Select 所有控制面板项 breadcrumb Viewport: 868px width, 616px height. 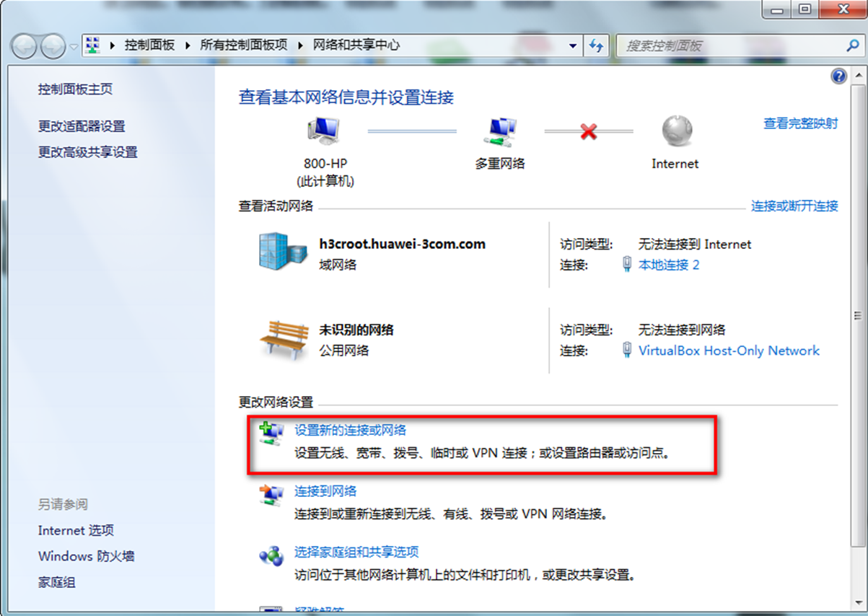(243, 45)
